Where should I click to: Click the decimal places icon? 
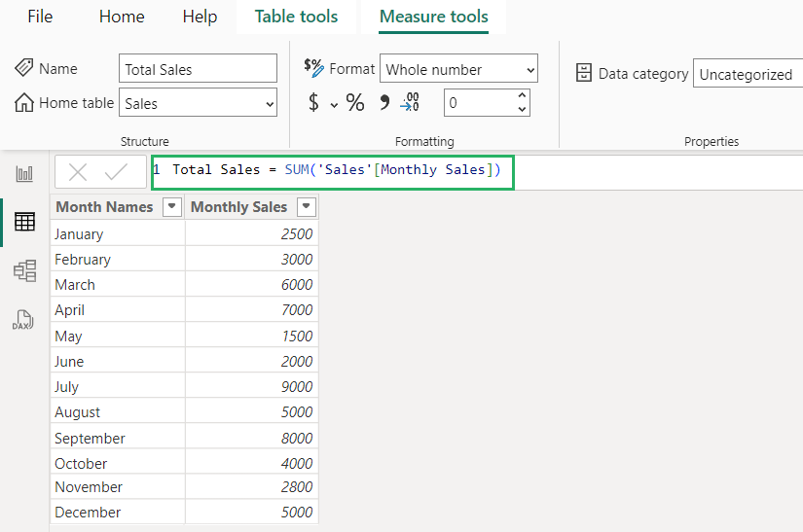[x=411, y=103]
